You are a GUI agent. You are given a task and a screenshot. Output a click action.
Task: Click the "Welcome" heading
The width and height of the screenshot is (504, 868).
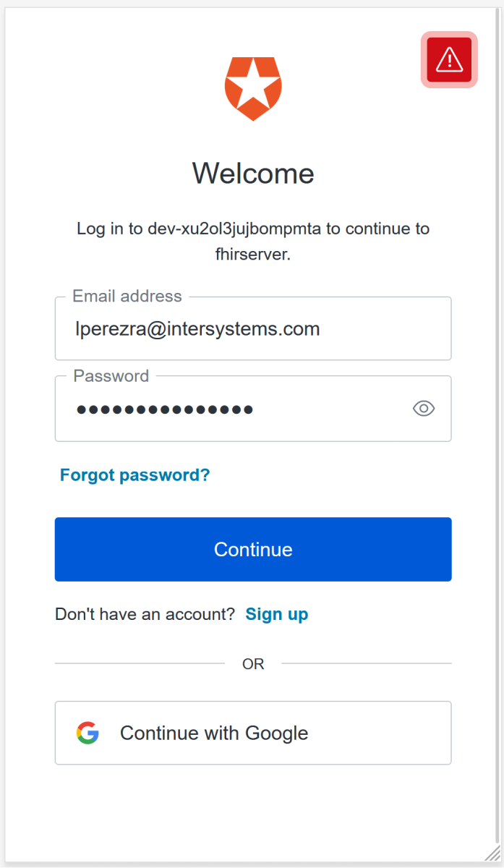coord(253,174)
